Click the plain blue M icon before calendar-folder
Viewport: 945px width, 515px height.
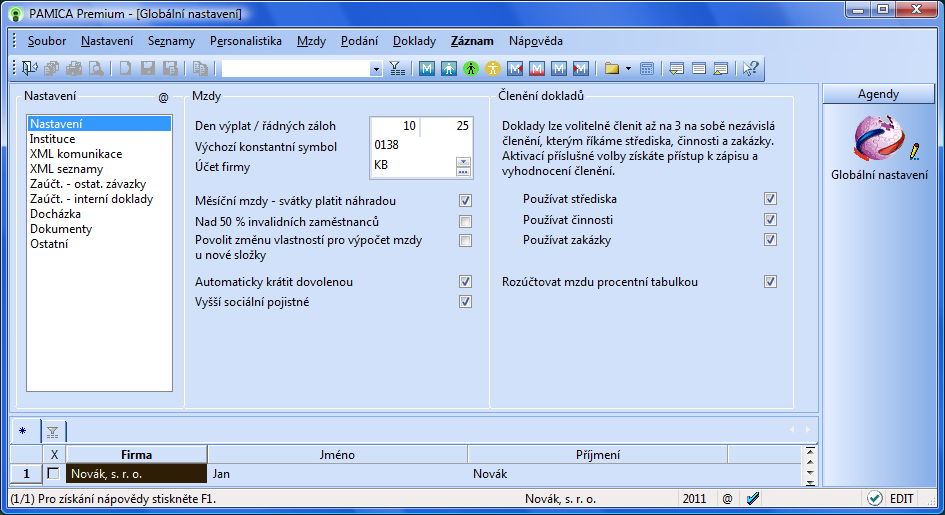pyautogui.click(x=559, y=69)
